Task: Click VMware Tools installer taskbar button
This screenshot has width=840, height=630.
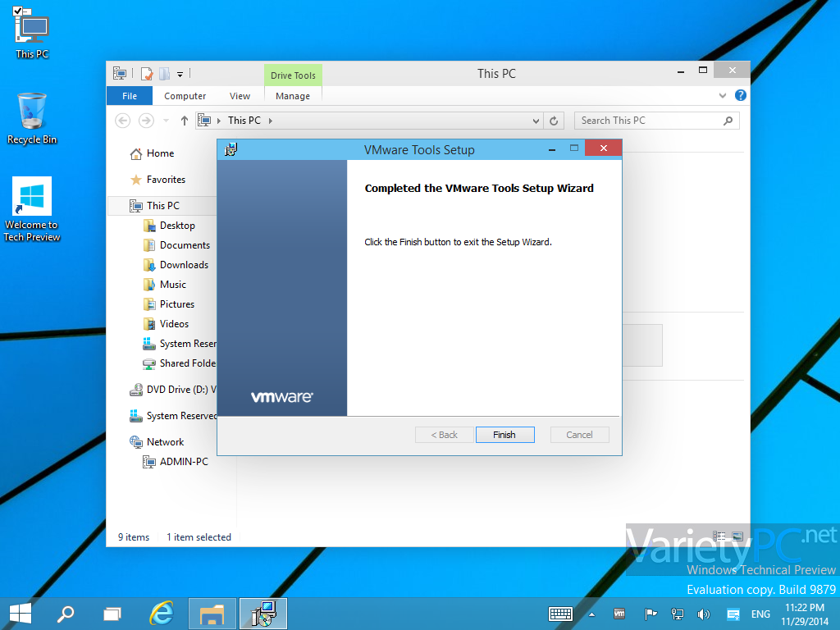Action: click(263, 614)
